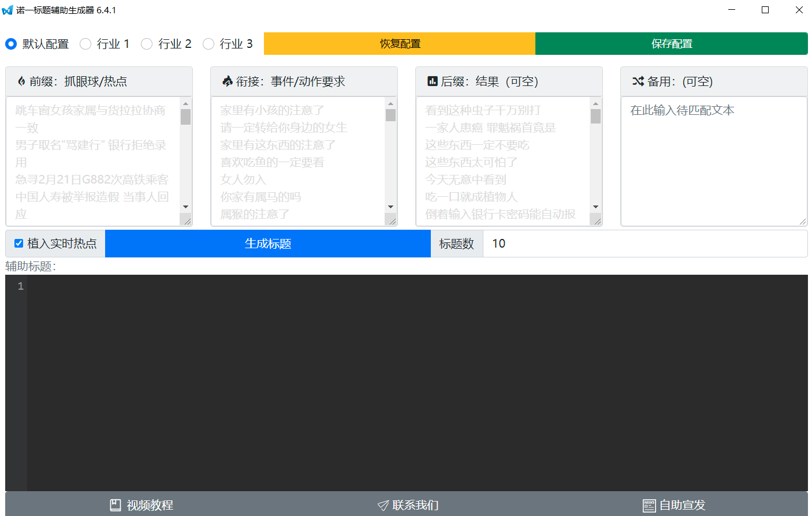
Task: Click the newspaper icon beside 自助宣发
Action: (x=649, y=506)
